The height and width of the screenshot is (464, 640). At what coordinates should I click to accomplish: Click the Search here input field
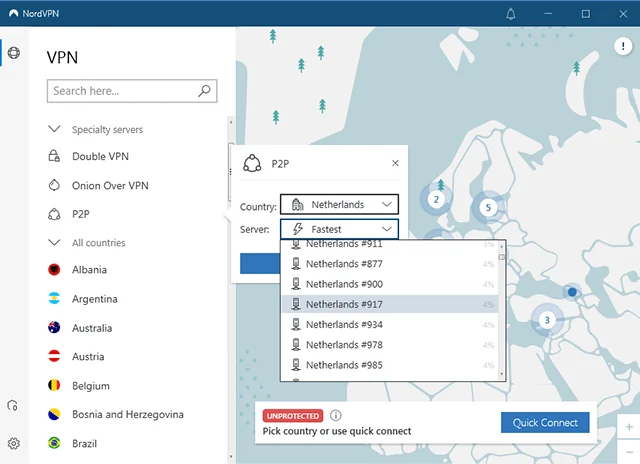(x=132, y=91)
